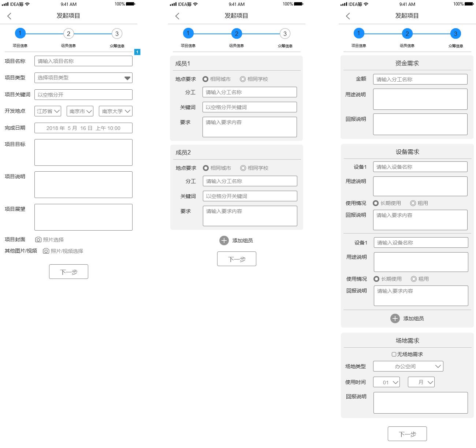
Task: Focus the 项目关键词 input field
Action: click(83, 94)
